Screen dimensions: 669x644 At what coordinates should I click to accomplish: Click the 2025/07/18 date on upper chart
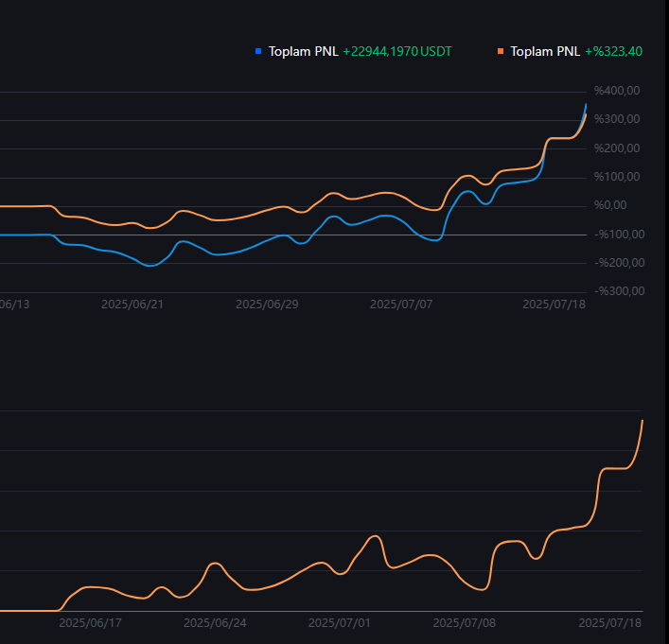coord(555,305)
